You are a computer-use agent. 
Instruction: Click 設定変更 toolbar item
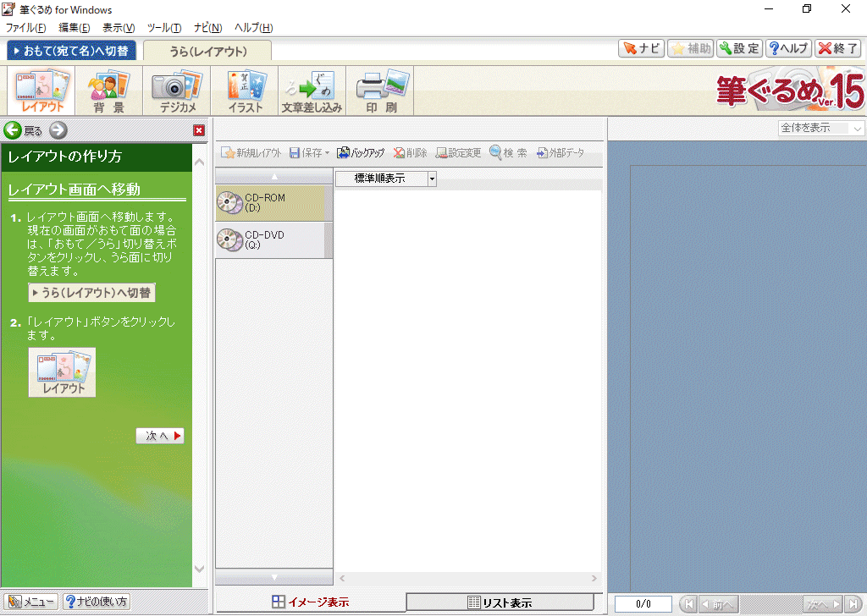[x=458, y=153]
